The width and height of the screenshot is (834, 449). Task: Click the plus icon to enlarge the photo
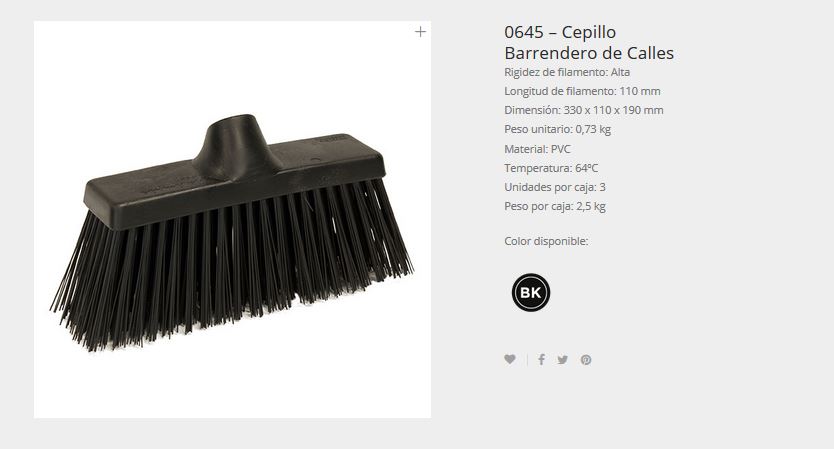tap(420, 32)
